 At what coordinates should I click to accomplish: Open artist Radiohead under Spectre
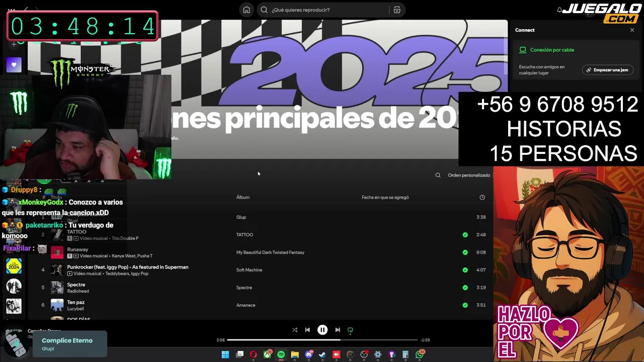point(78,291)
